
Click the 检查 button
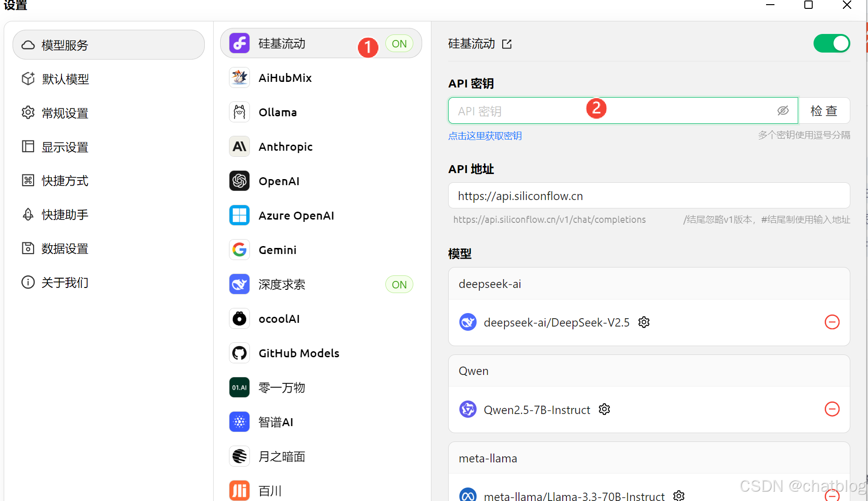[824, 111]
